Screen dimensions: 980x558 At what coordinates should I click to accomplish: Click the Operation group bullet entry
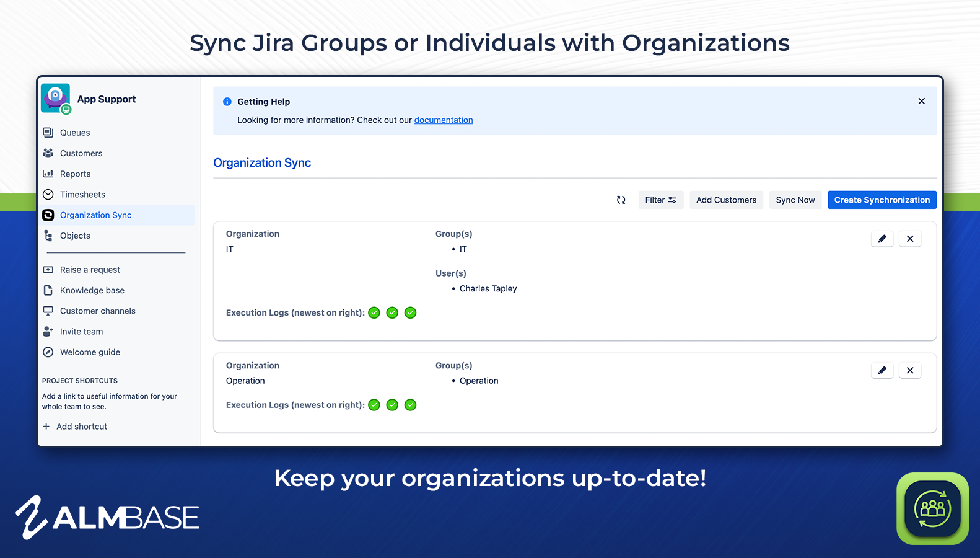click(479, 381)
